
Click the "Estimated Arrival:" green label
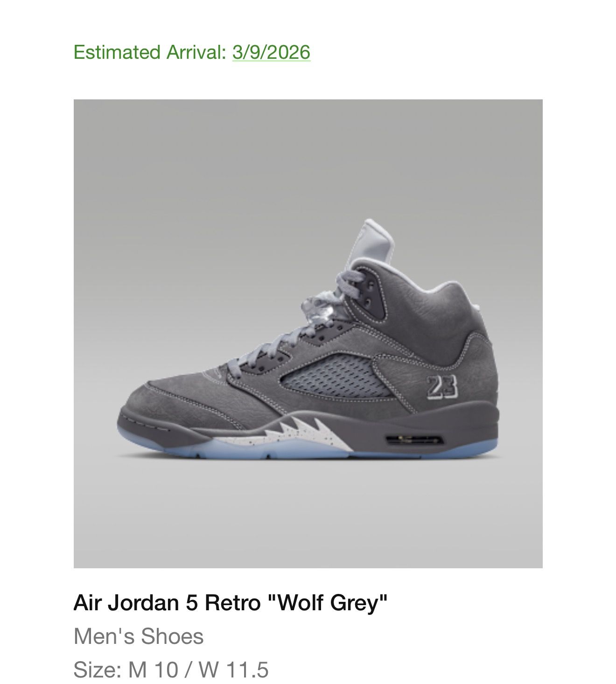pos(150,52)
